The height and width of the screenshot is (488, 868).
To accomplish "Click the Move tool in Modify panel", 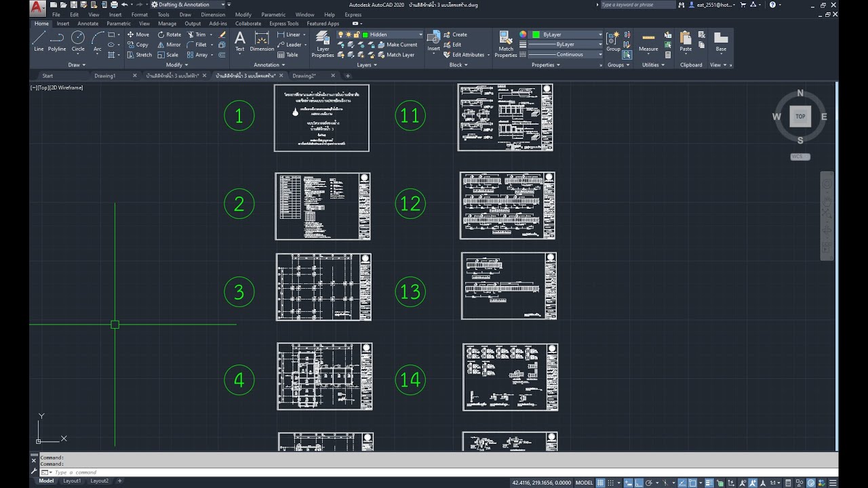I will pyautogui.click(x=138, y=35).
